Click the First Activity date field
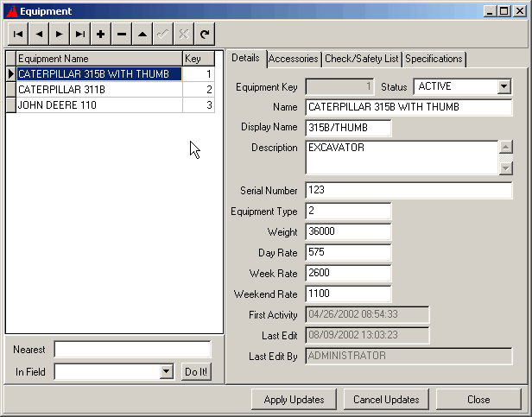The image size is (532, 417). 367,314
